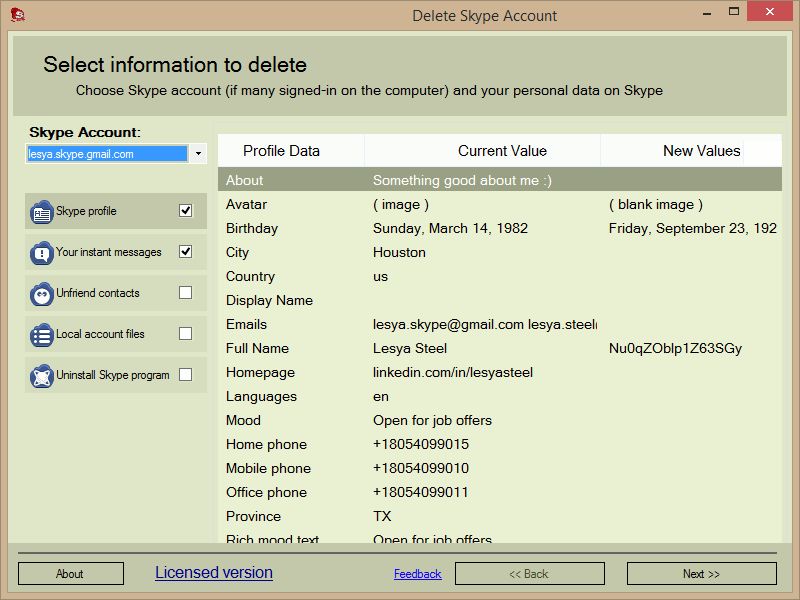Click the 'Lesya Steel' full name value

[x=410, y=348]
